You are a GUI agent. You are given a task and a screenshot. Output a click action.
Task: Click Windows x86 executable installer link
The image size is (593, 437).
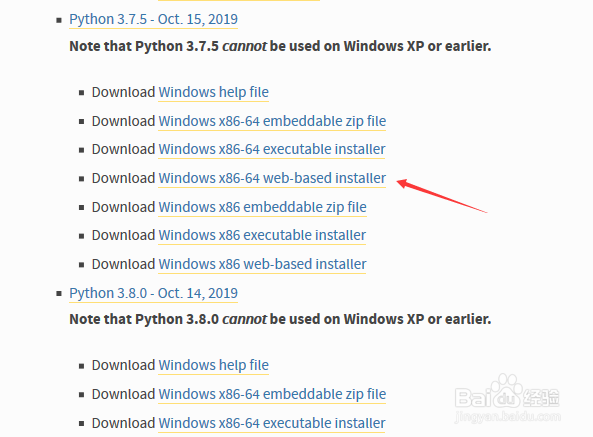point(262,235)
